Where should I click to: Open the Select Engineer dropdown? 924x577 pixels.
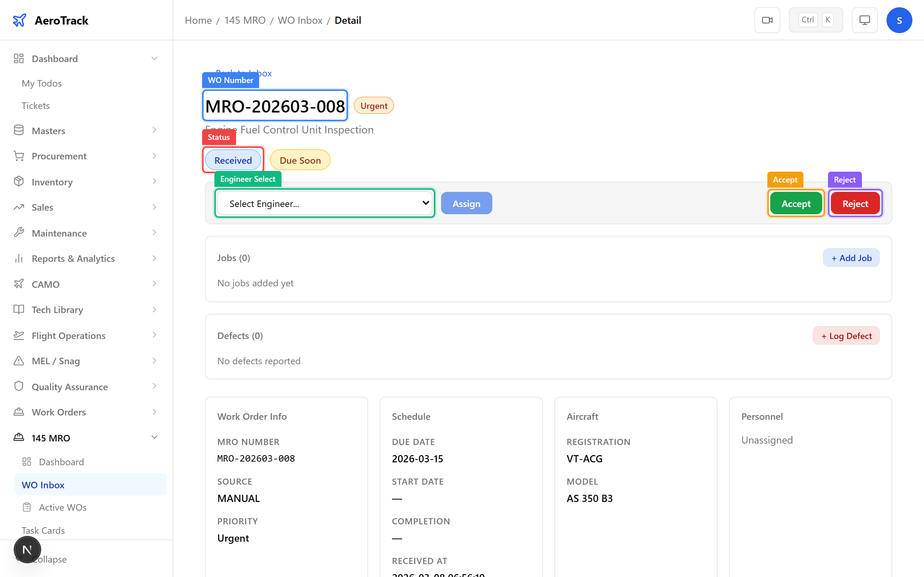point(324,203)
